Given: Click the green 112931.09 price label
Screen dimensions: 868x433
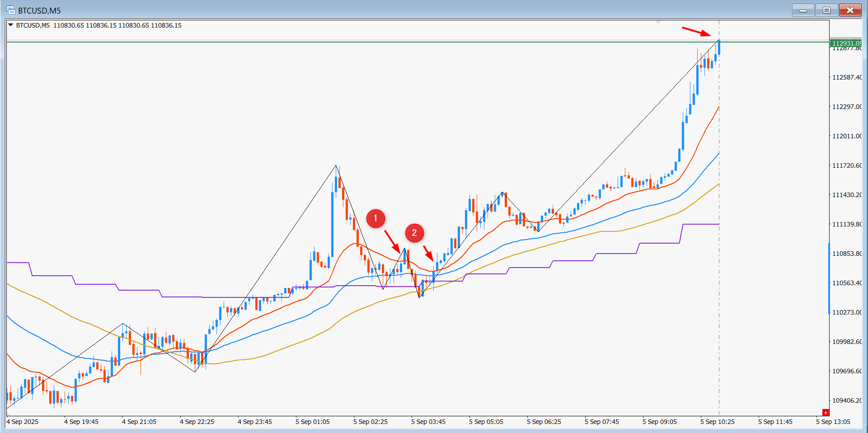Looking at the screenshot, I should click(x=846, y=43).
